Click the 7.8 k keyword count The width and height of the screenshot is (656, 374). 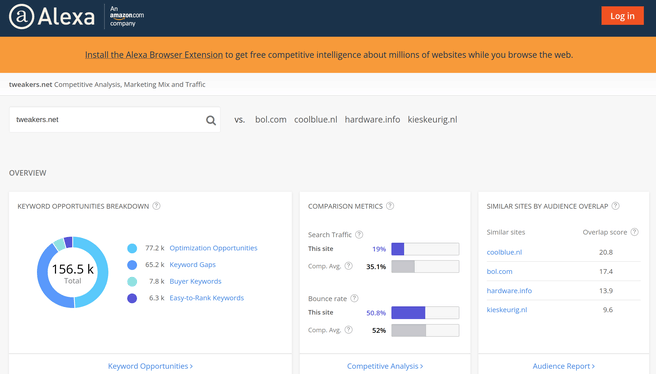pyautogui.click(x=156, y=282)
